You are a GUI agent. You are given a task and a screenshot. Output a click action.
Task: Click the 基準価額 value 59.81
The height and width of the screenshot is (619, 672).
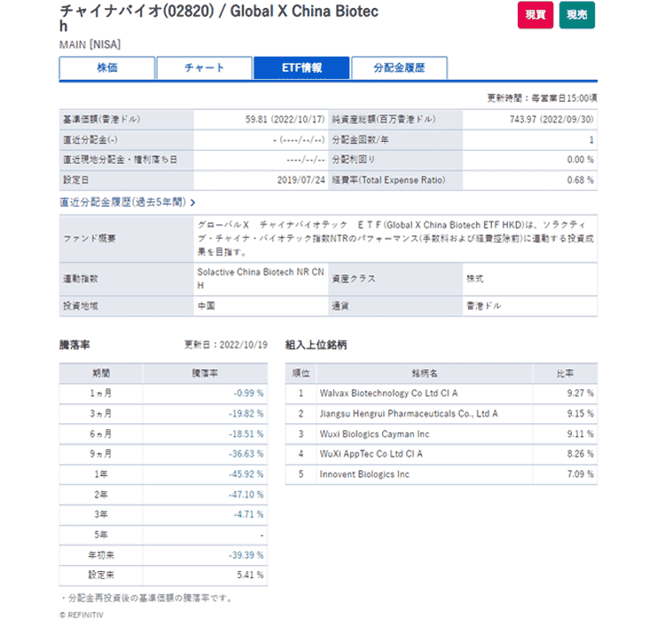click(x=259, y=120)
